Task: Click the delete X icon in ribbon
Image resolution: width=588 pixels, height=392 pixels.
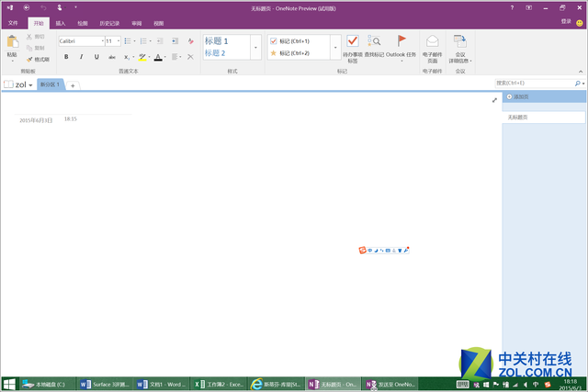Action: 190,57
